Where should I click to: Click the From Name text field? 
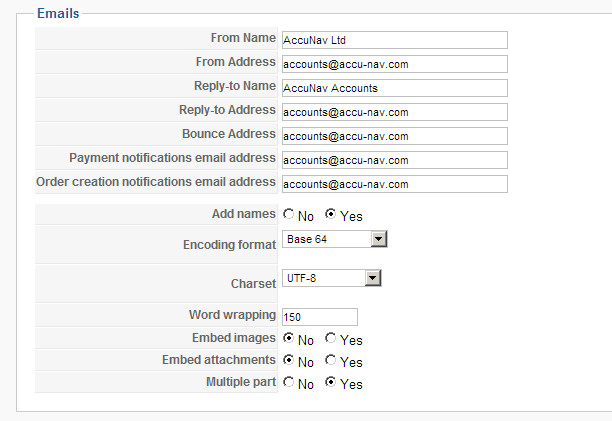point(395,40)
